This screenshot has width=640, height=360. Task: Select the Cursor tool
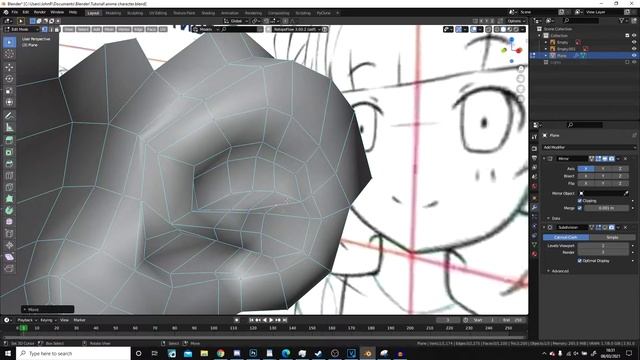[9, 54]
